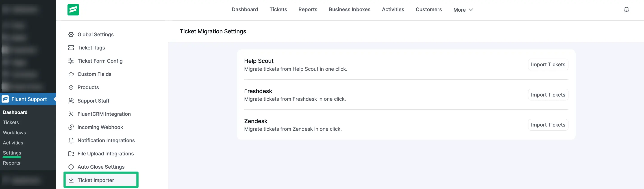Click the Custom Fields icon
644x189 pixels.
tap(71, 74)
